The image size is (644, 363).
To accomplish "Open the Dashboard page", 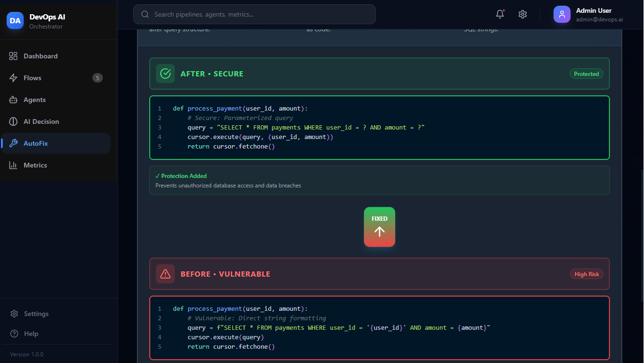I will [55, 56].
